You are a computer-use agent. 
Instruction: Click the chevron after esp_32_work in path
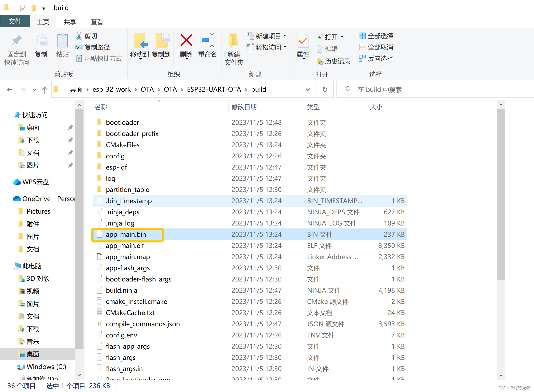(136, 90)
